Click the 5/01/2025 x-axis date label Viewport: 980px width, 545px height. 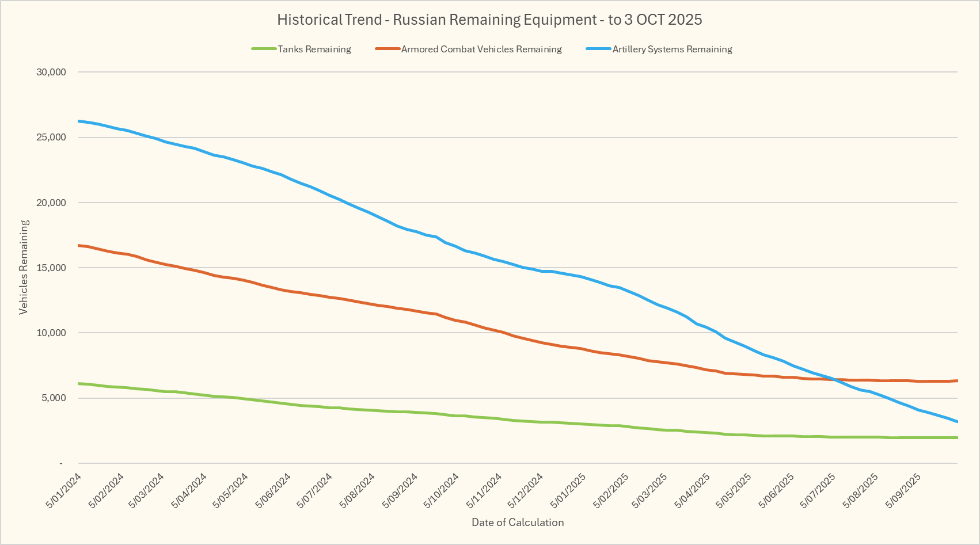click(569, 490)
